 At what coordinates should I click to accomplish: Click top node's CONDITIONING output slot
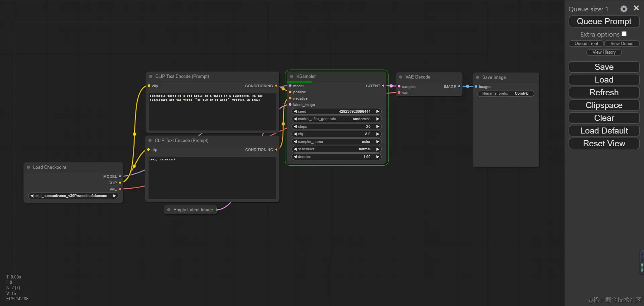(276, 86)
